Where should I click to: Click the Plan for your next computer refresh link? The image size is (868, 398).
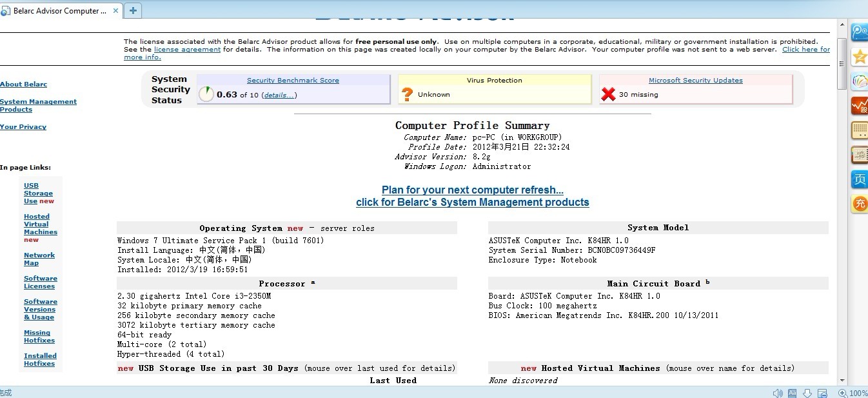click(x=472, y=190)
